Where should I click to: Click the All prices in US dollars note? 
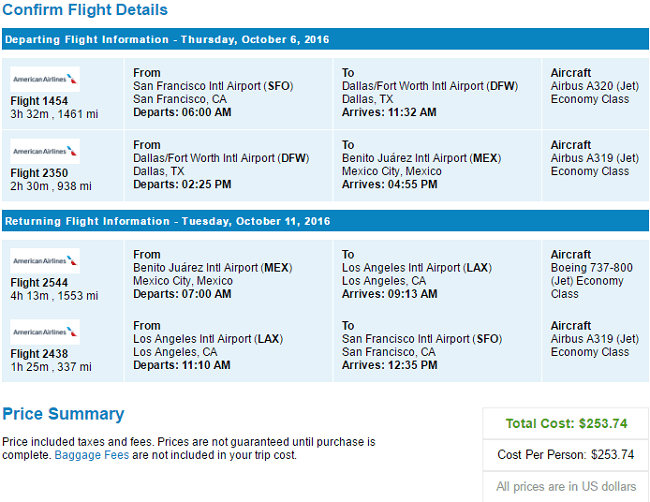566,486
